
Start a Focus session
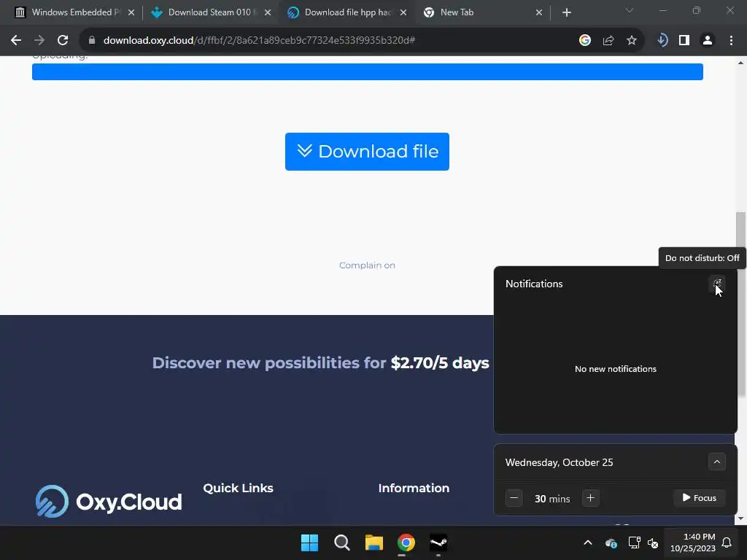click(700, 498)
